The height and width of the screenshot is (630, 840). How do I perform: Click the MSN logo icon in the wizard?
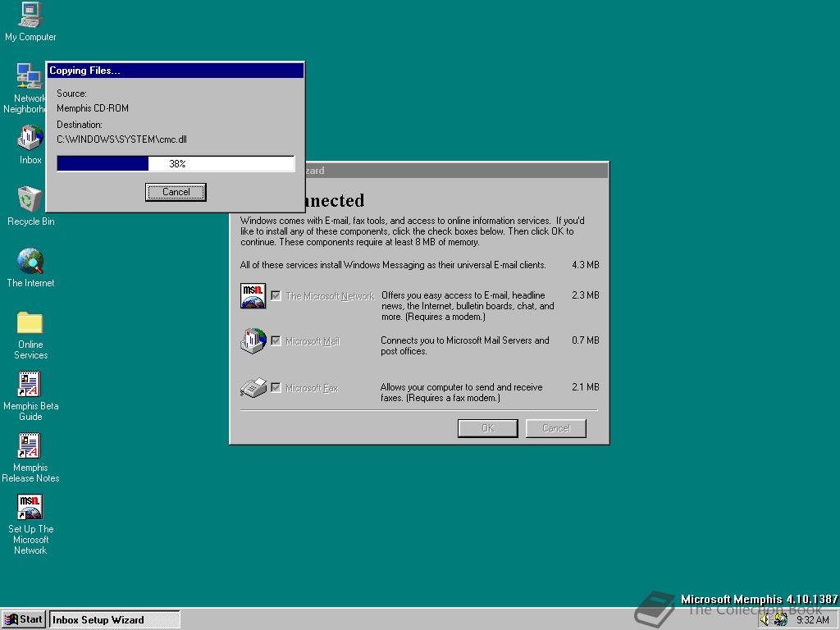pyautogui.click(x=253, y=295)
